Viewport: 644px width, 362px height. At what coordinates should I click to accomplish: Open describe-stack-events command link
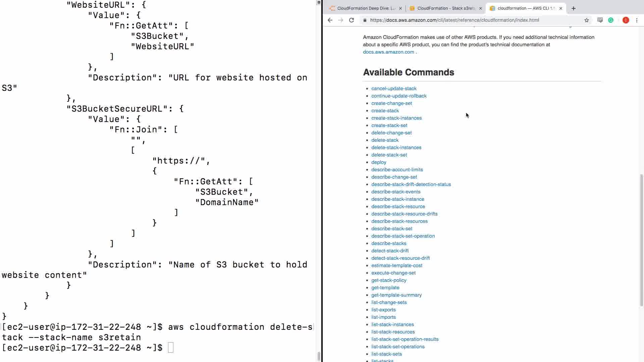point(395,192)
